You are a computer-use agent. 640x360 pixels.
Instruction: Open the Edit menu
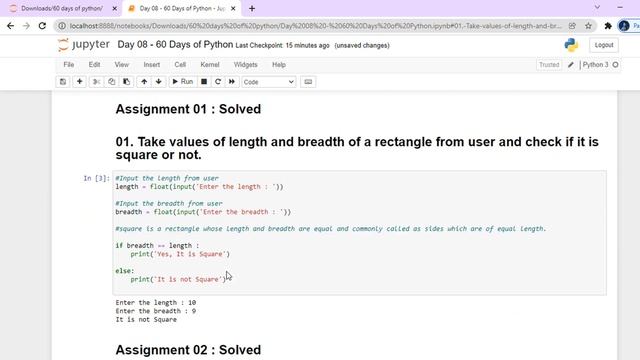(x=94, y=64)
